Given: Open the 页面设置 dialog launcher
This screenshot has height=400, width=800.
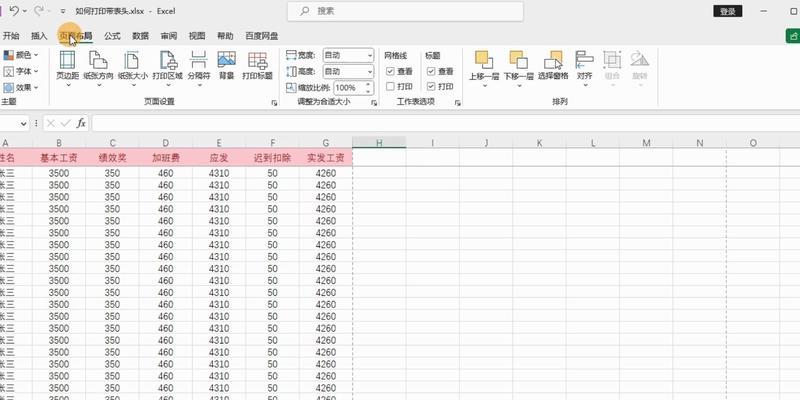Looking at the screenshot, I should pos(274,103).
